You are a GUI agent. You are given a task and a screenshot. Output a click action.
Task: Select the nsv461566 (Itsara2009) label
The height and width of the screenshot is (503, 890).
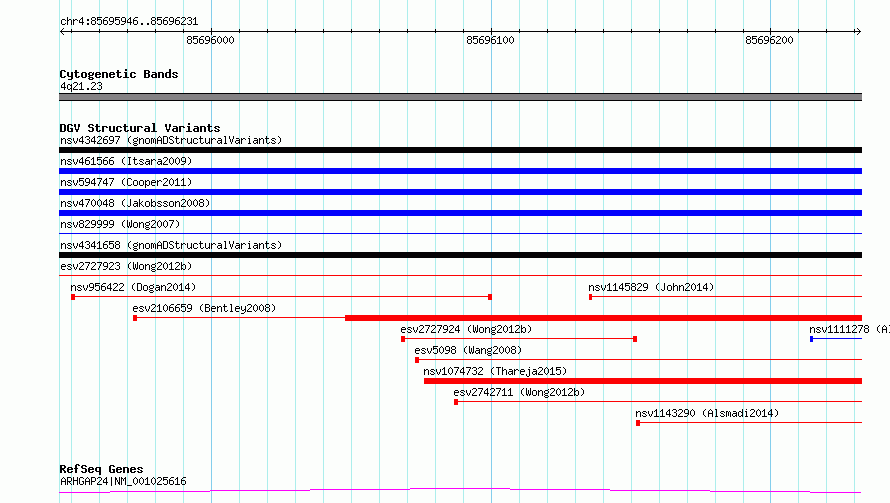126,161
